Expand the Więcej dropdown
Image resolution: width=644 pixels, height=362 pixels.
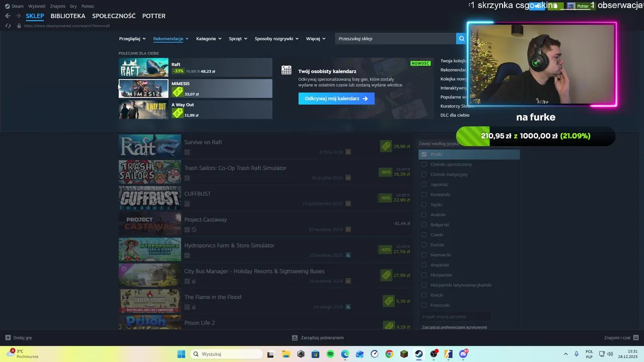pyautogui.click(x=316, y=39)
